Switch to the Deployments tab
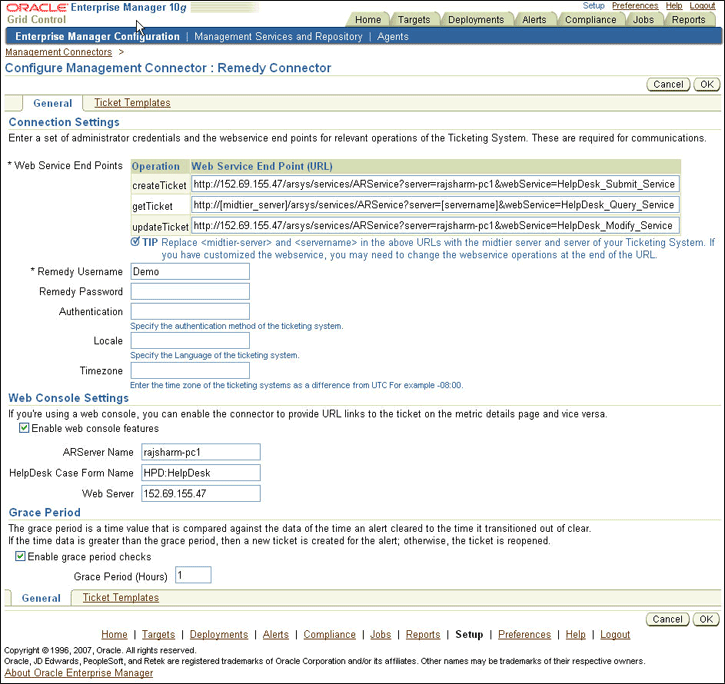 pos(476,19)
